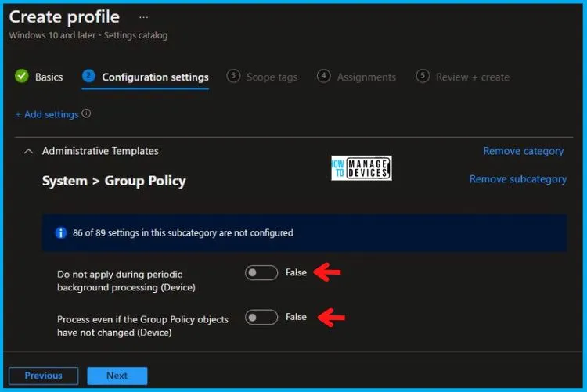
Task: Switch to the Review + create tab
Action: click(473, 77)
